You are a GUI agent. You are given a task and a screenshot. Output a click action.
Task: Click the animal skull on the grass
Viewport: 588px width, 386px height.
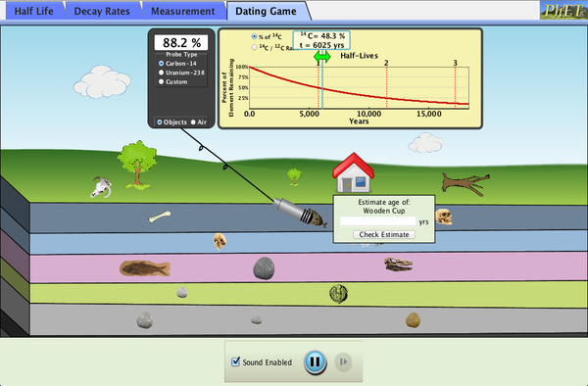(x=101, y=187)
